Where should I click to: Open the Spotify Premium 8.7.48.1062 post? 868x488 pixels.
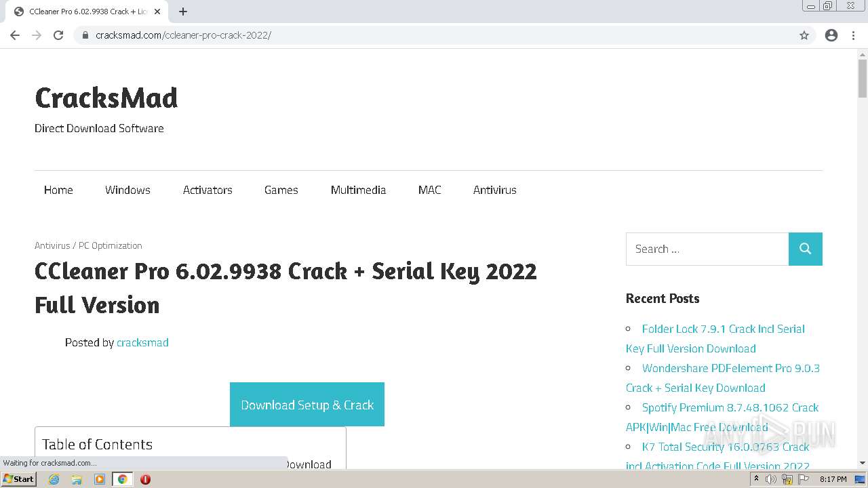pos(722,417)
